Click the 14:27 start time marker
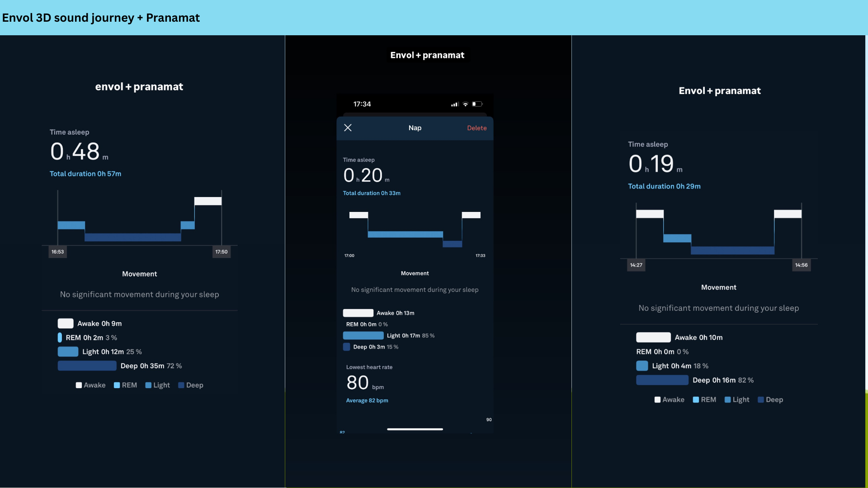The height and width of the screenshot is (488, 868). coord(636,265)
